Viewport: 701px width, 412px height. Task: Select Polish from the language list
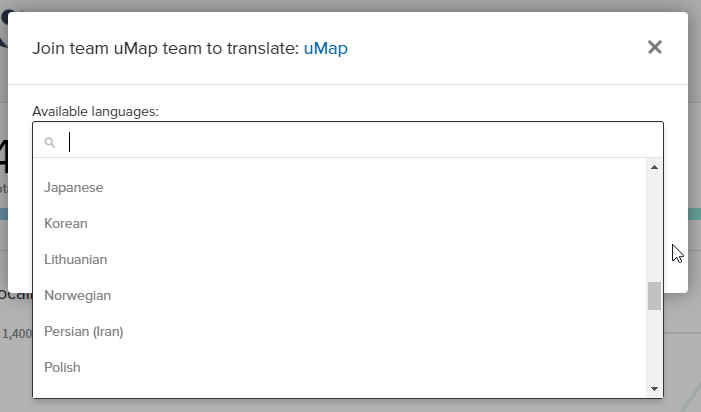pos(62,367)
